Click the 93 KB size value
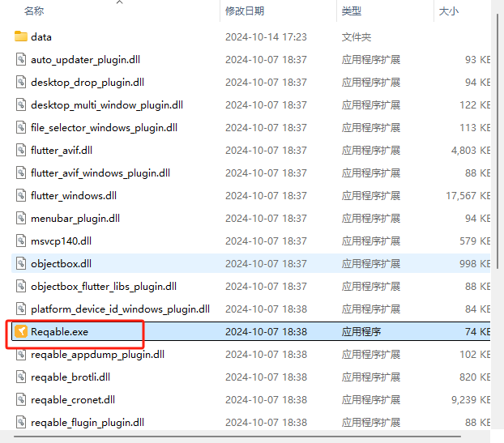This screenshot has height=443, width=504. (477, 60)
